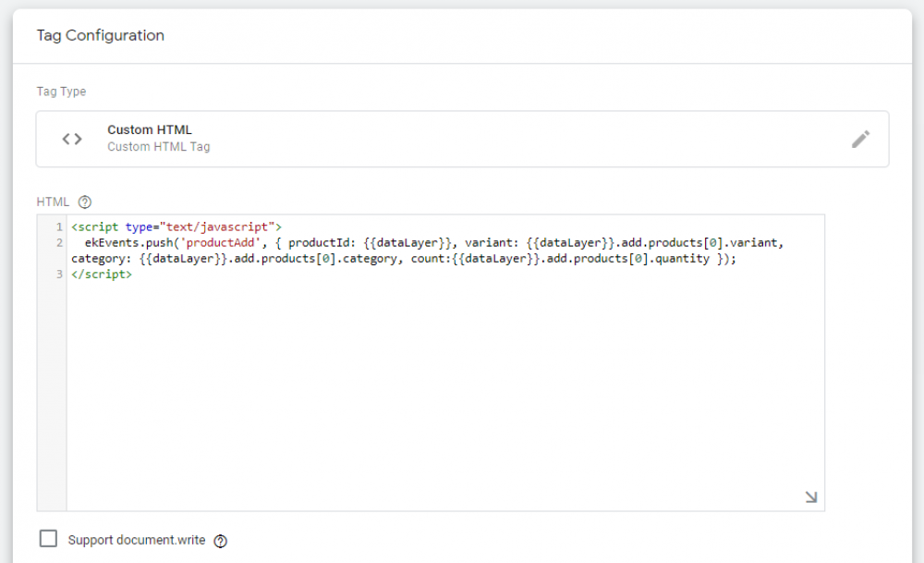Click line number 2 in the gutter
924x563 pixels.
[x=59, y=243]
